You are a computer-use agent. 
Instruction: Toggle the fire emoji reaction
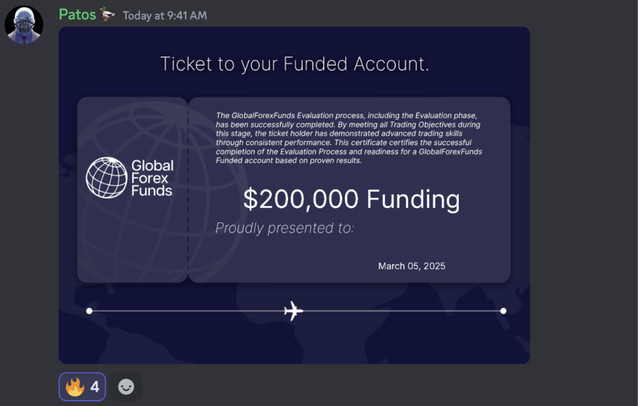tap(75, 386)
